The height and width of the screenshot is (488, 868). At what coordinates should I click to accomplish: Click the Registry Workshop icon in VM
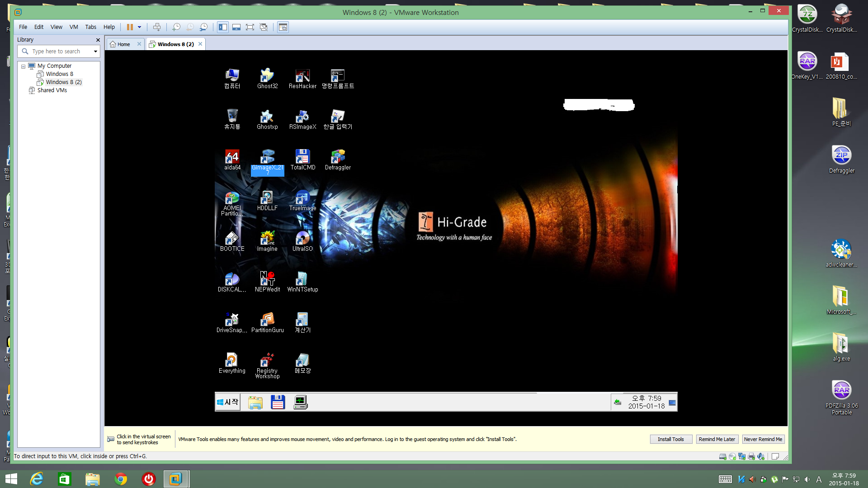pos(267,366)
